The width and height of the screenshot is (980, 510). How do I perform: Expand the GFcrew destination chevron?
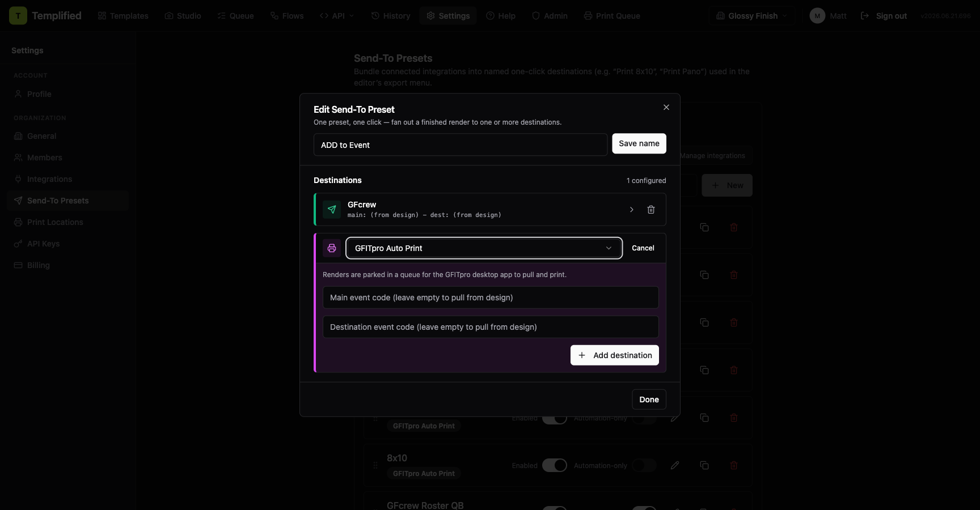tap(632, 210)
